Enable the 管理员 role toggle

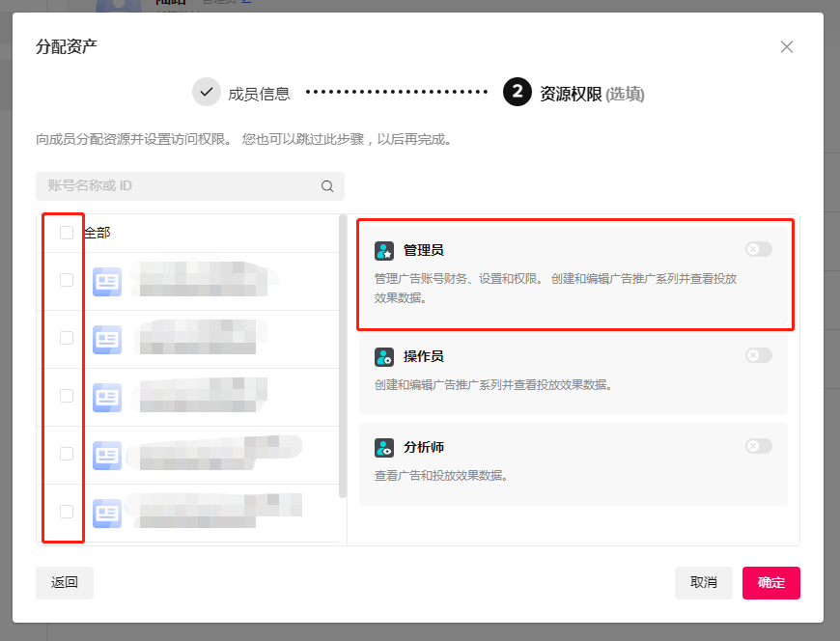(x=759, y=249)
